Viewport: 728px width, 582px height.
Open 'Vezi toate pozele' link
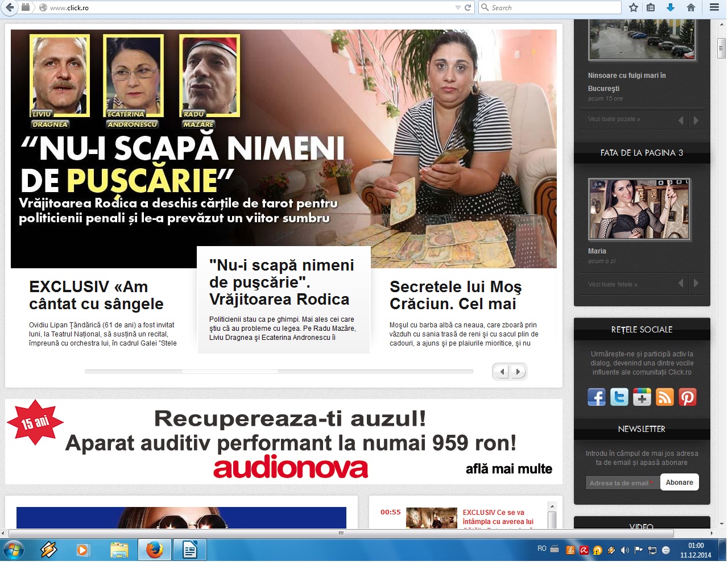point(614,119)
